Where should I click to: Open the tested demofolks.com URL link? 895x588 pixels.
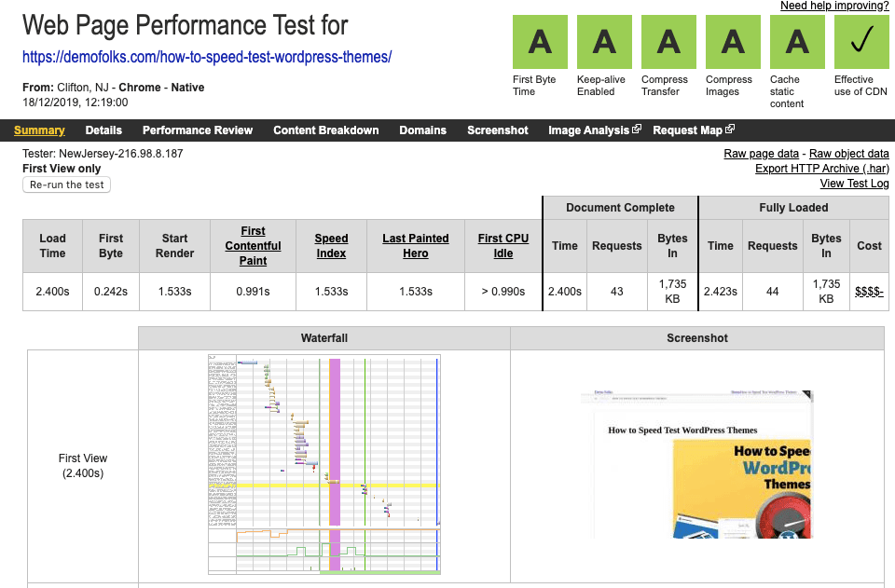click(x=207, y=58)
